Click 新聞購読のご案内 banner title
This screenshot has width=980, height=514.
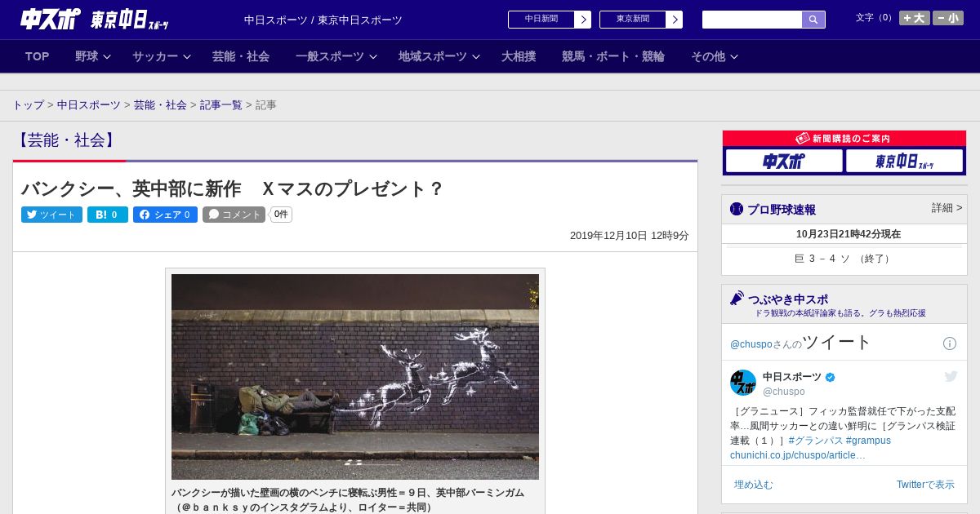click(x=844, y=139)
